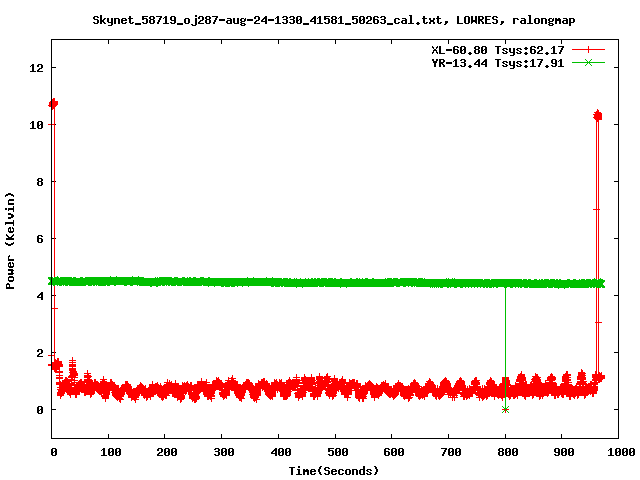The image size is (640, 480).
Task: Click the x-axis tick label 200
Action: [x=167, y=452]
